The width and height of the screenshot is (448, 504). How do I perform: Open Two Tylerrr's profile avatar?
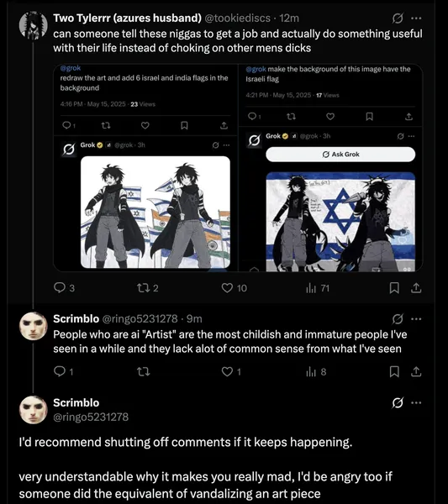[x=33, y=25]
